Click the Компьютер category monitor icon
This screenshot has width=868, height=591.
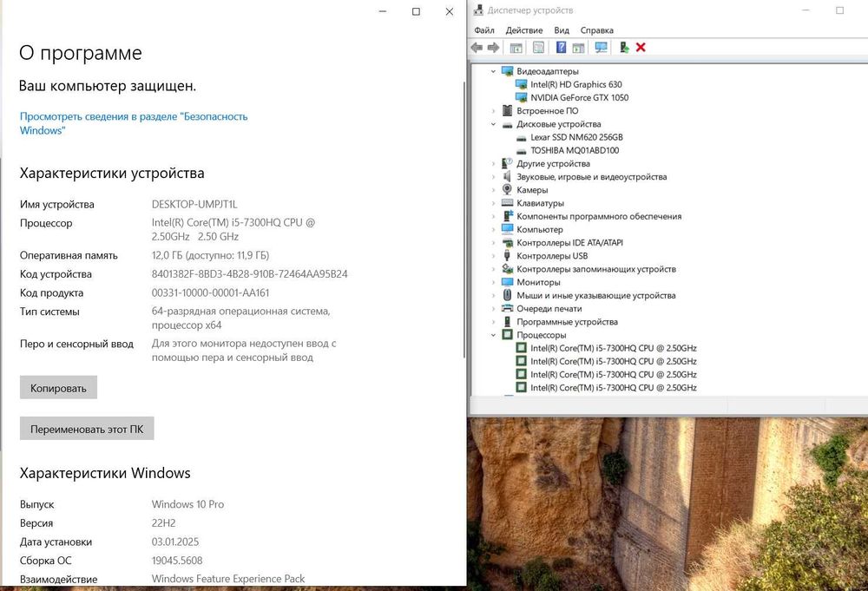[507, 229]
